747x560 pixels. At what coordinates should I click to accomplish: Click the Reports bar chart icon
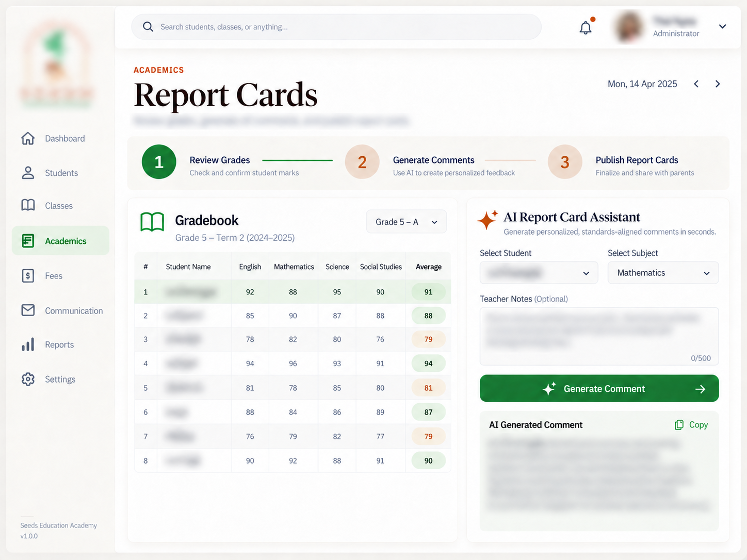pos(28,344)
